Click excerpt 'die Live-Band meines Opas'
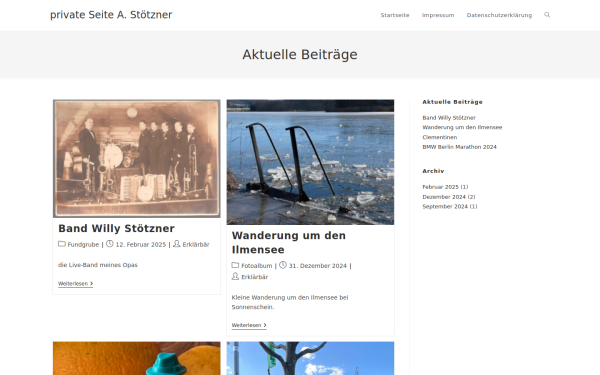The height and width of the screenshot is (375, 600). pyautogui.click(x=98, y=265)
